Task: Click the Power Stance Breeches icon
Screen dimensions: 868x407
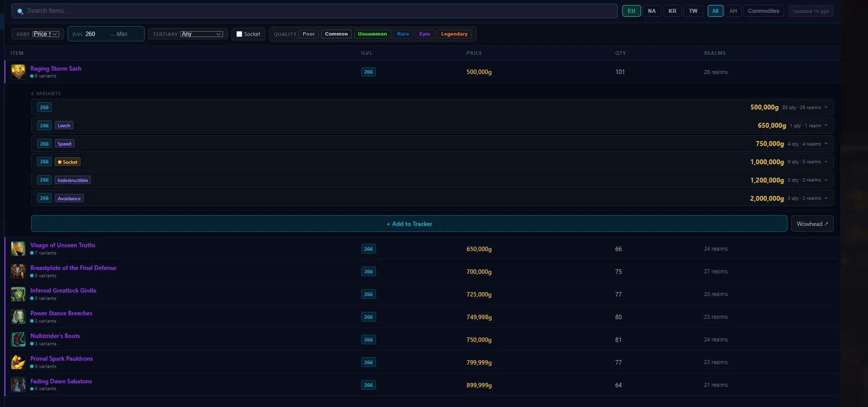Action: tap(18, 317)
